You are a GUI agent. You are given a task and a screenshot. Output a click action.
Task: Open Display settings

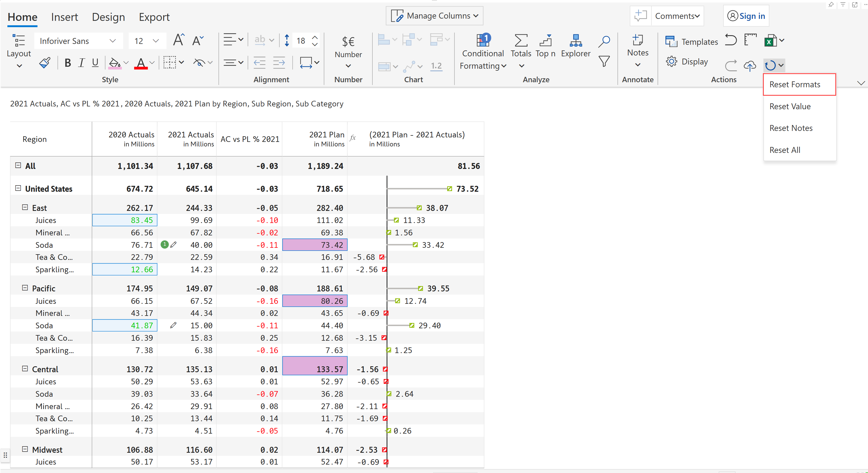click(687, 62)
